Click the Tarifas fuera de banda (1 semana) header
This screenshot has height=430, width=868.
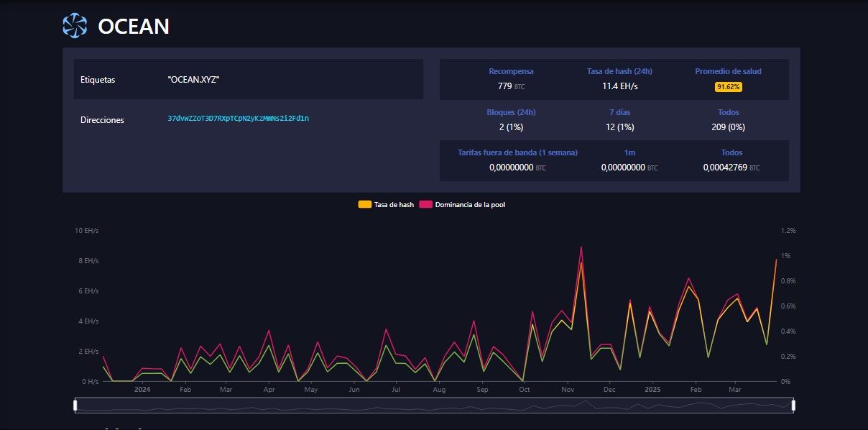click(x=517, y=152)
